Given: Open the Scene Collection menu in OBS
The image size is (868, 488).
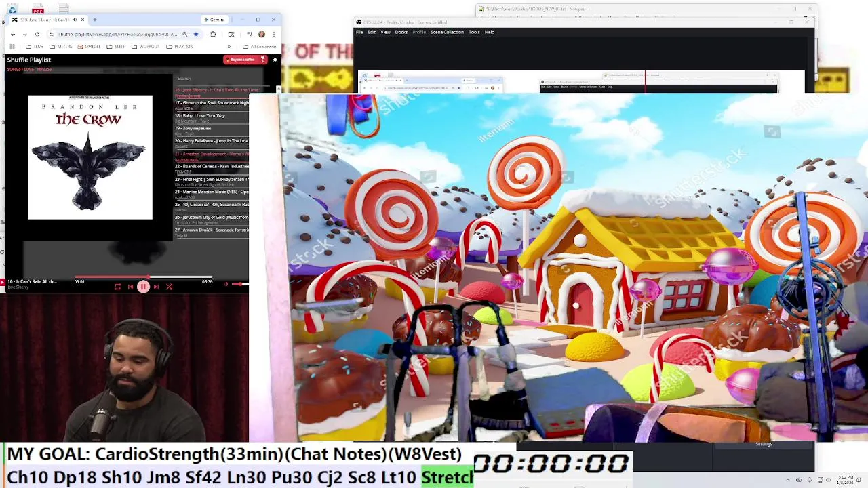Looking at the screenshot, I should point(447,32).
